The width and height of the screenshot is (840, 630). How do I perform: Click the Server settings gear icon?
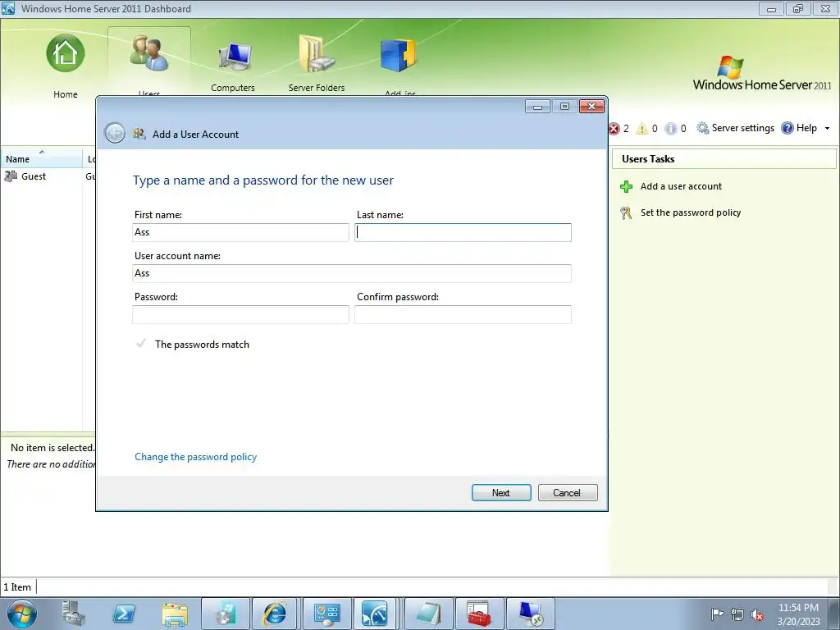(702, 128)
